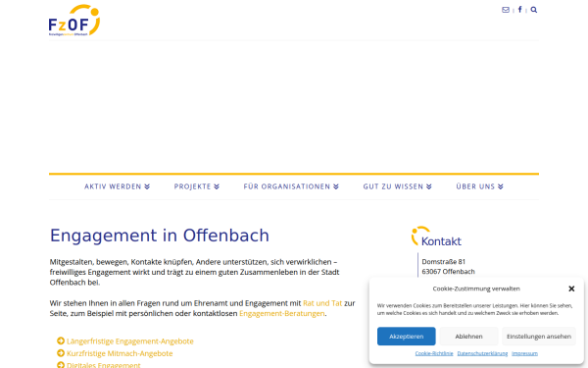Image resolution: width=588 pixels, height=368 pixels.
Task: Click the Cookie-Zustimmung verwalten title
Action: tap(476, 289)
